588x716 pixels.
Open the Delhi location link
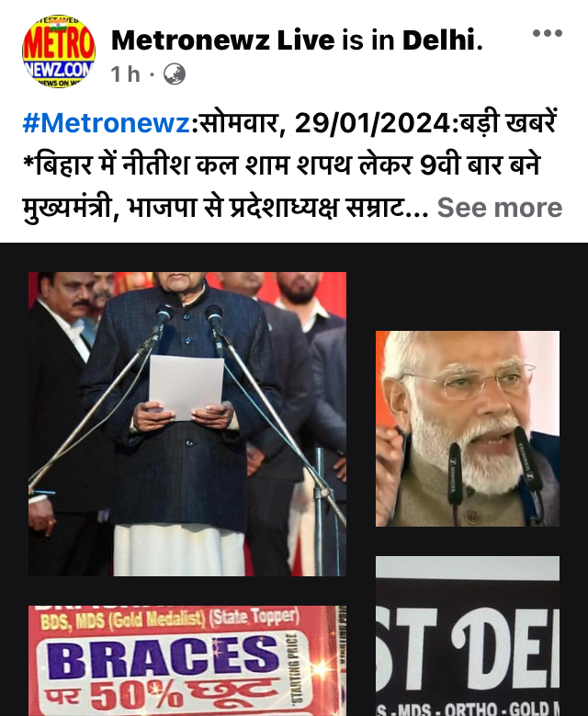click(x=439, y=40)
